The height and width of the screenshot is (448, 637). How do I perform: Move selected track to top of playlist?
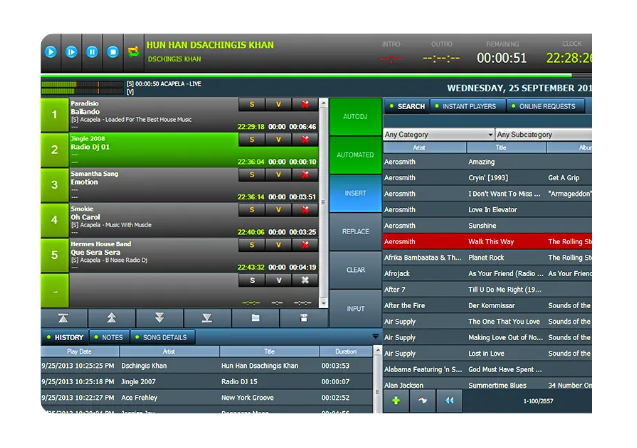pyautogui.click(x=61, y=318)
